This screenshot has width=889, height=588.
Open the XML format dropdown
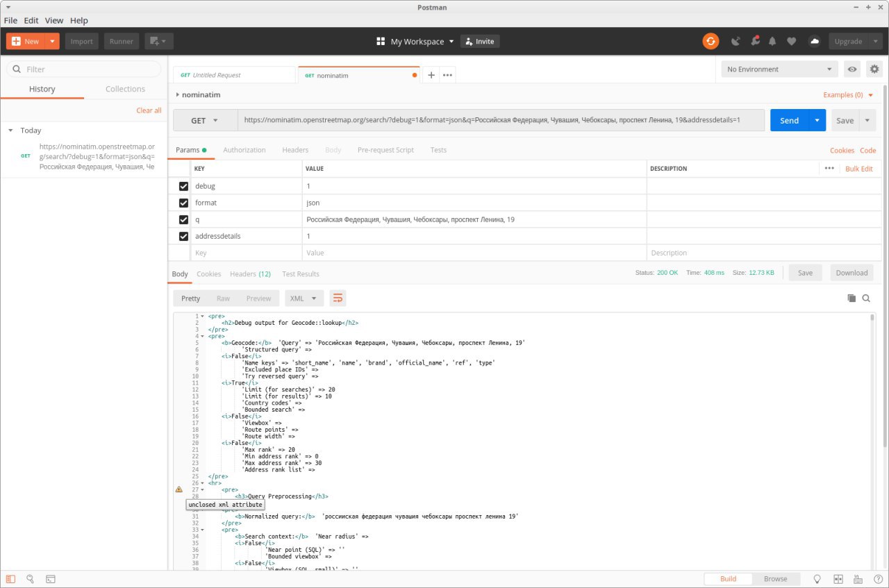click(304, 299)
